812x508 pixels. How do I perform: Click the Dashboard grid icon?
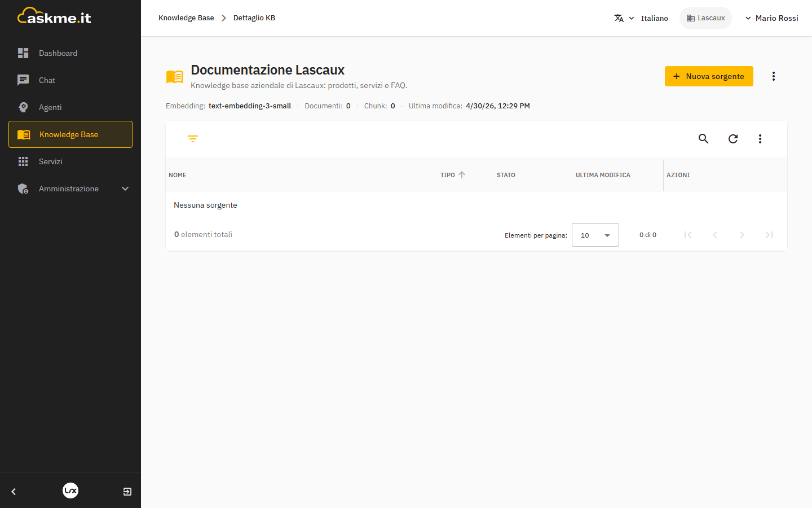tap(23, 53)
